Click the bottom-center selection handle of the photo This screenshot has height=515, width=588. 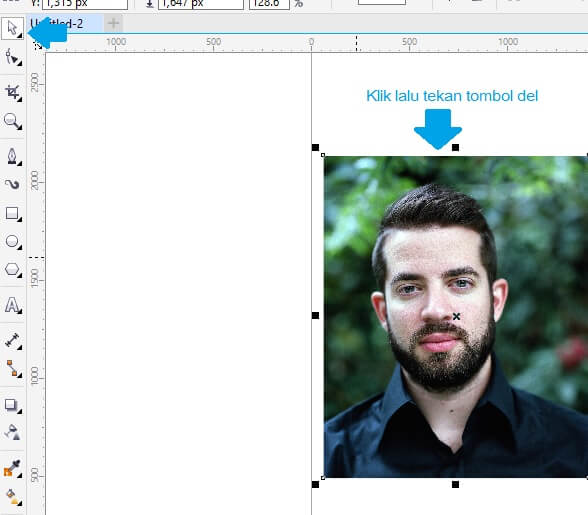(x=455, y=484)
